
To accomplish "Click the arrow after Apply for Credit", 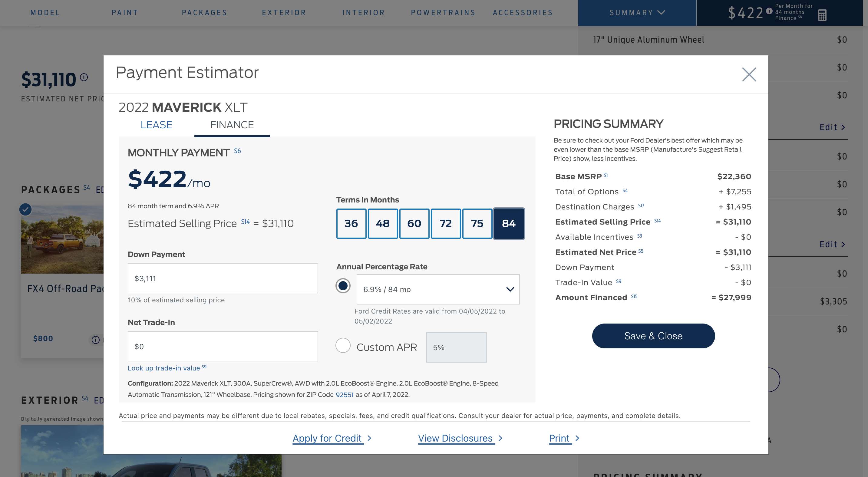I will tap(370, 438).
